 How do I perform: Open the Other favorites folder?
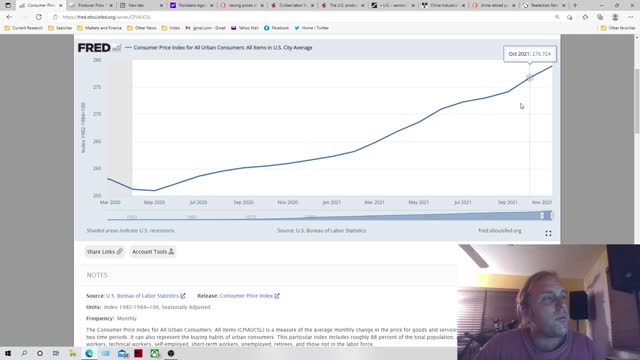[618, 28]
